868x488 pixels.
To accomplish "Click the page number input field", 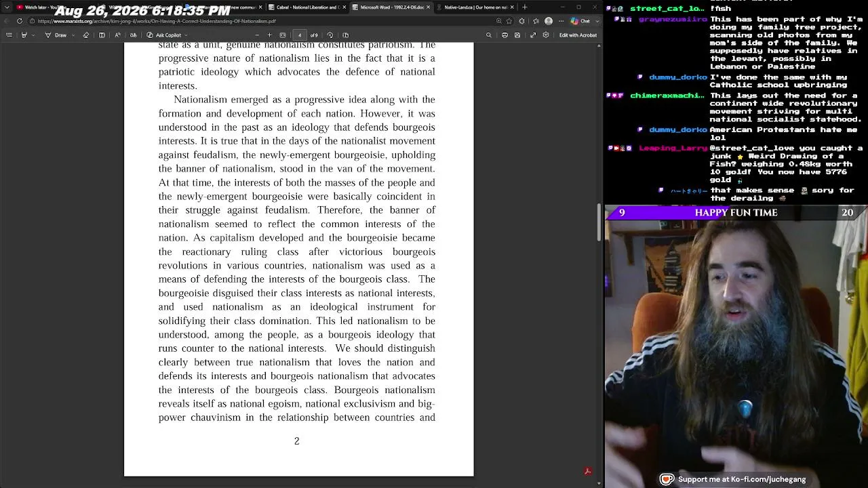I will click(299, 35).
